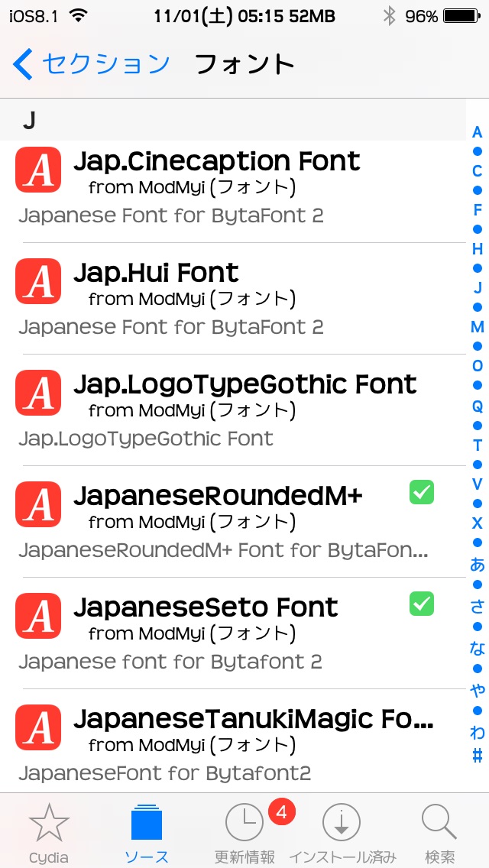
Task: Tap the green installed checkmark on JapaneseRoundedM+
Action: [x=422, y=492]
